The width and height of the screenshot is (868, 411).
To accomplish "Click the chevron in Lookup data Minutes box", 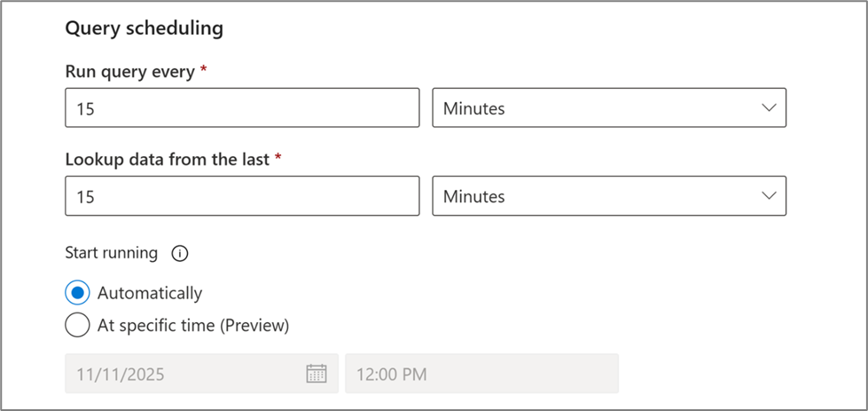I will pyautogui.click(x=769, y=196).
